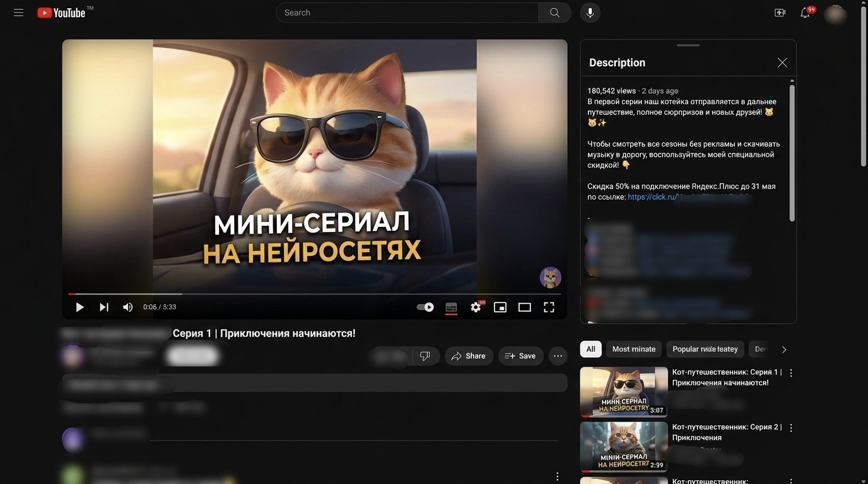Screen dimensions: 868x484
Task: Open player settings gear
Action: [476, 307]
